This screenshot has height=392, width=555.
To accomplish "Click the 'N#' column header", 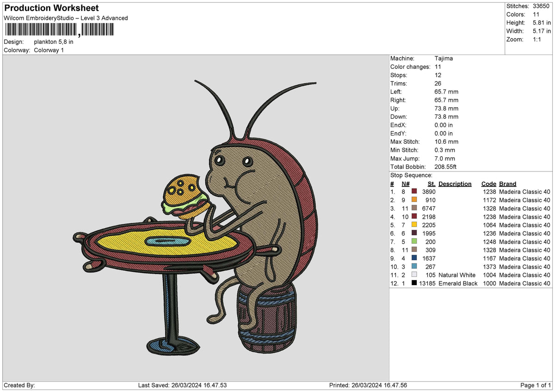I will coord(406,184).
